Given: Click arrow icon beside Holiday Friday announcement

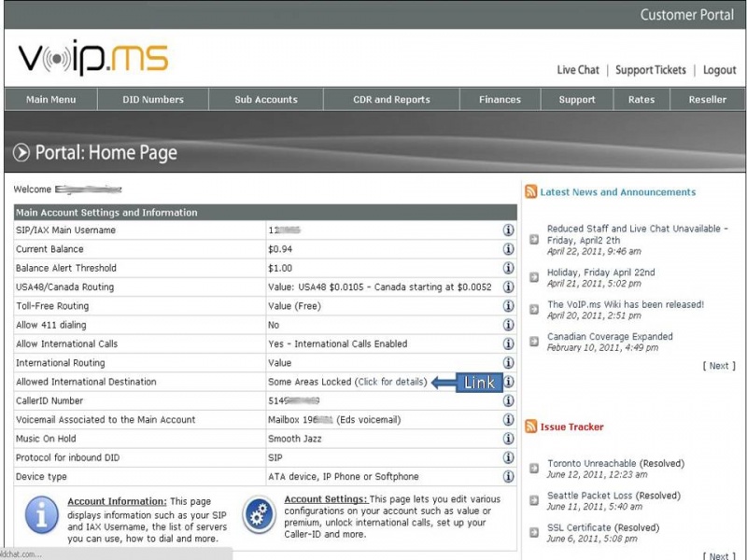Looking at the screenshot, I should pos(534,277).
